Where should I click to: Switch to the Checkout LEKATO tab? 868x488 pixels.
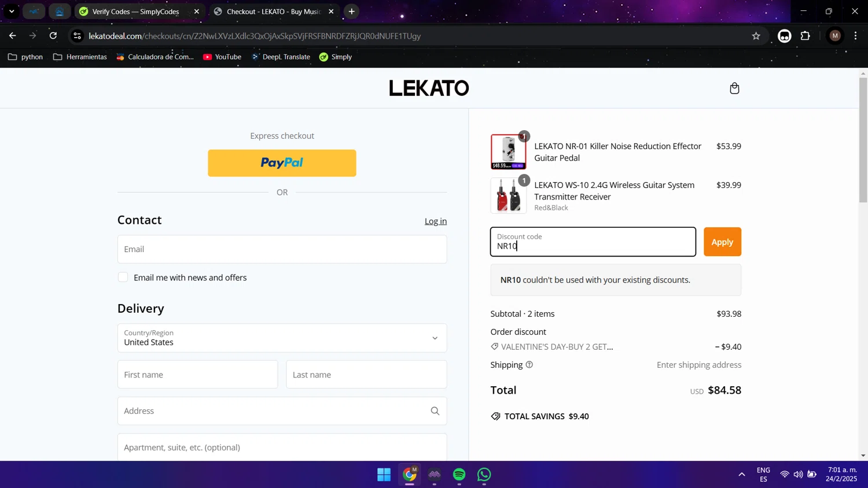(274, 12)
